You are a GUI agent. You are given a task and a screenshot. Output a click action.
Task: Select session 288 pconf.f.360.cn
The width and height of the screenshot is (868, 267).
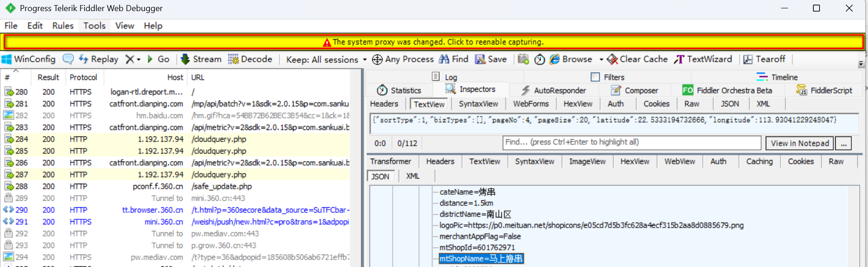click(176, 186)
